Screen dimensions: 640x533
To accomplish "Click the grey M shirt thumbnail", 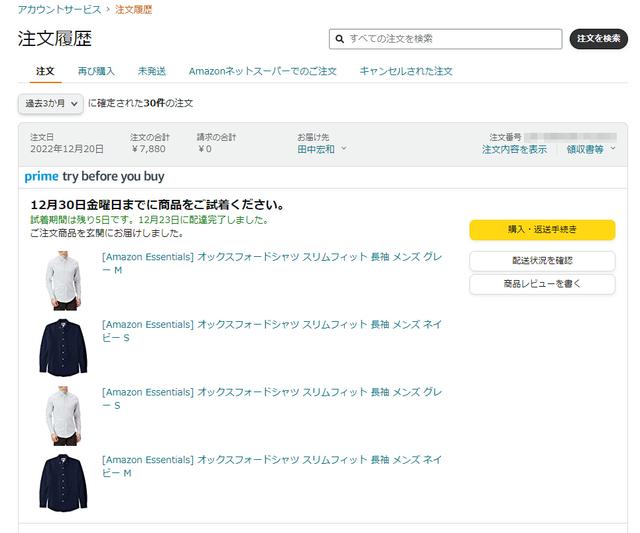I will [63, 281].
